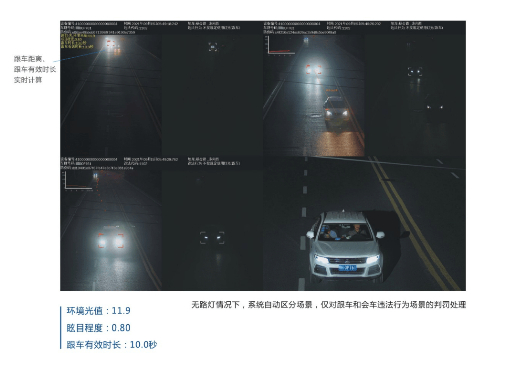Click the header info text of the top-left frame

pos(151,26)
